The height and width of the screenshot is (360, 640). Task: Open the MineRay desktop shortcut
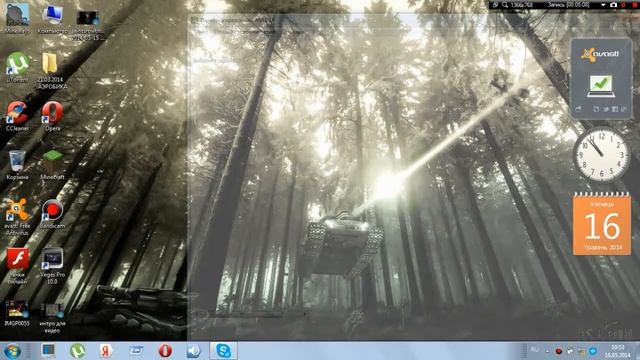tap(17, 18)
